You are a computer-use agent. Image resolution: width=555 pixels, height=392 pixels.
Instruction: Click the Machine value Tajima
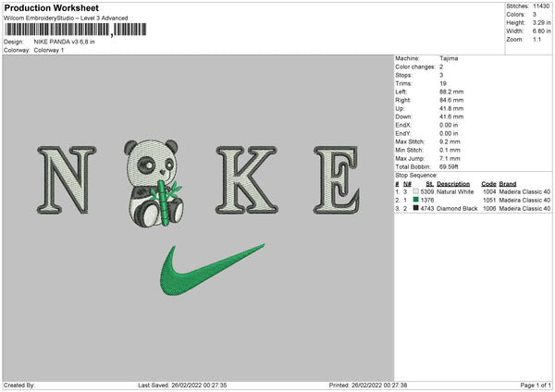tap(449, 58)
